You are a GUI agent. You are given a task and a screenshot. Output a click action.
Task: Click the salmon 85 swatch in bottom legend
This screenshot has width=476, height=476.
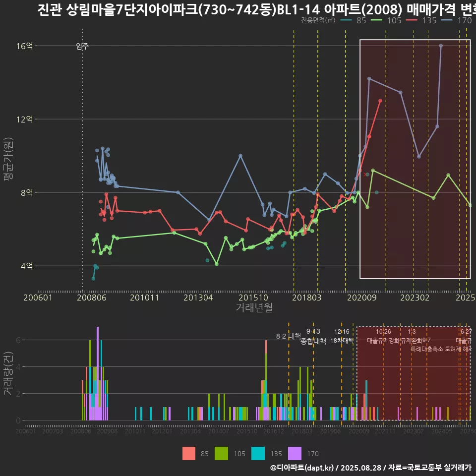pyautogui.click(x=189, y=453)
